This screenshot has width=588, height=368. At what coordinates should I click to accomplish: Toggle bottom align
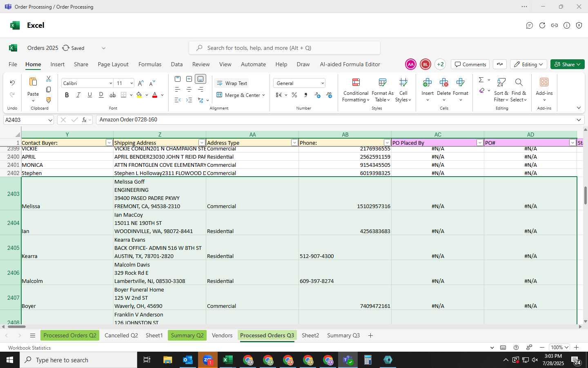(200, 79)
